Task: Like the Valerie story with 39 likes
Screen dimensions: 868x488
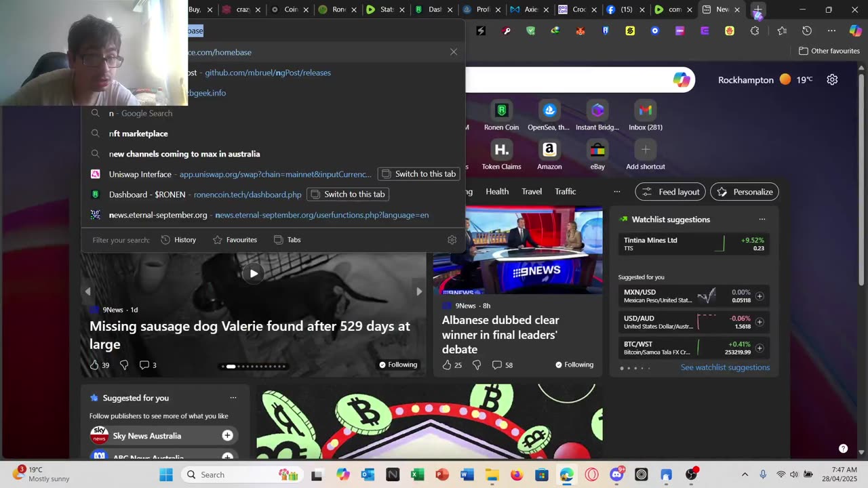Action: pyautogui.click(x=99, y=365)
